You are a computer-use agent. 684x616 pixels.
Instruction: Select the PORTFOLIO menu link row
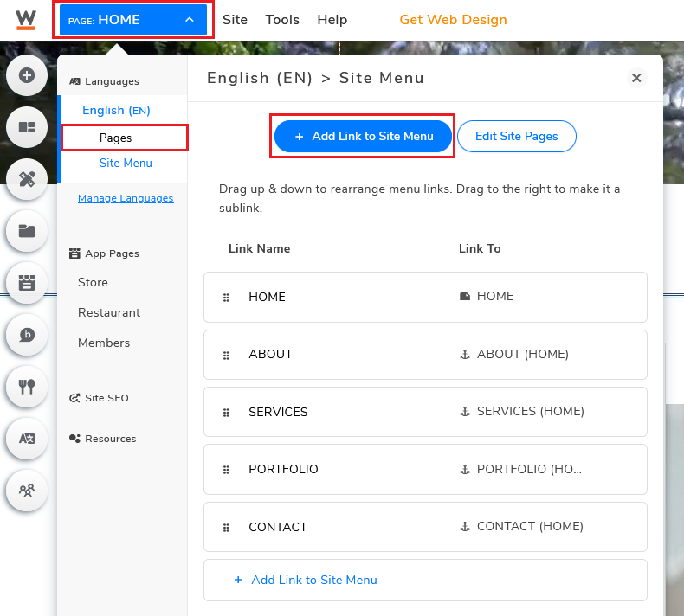pos(425,469)
